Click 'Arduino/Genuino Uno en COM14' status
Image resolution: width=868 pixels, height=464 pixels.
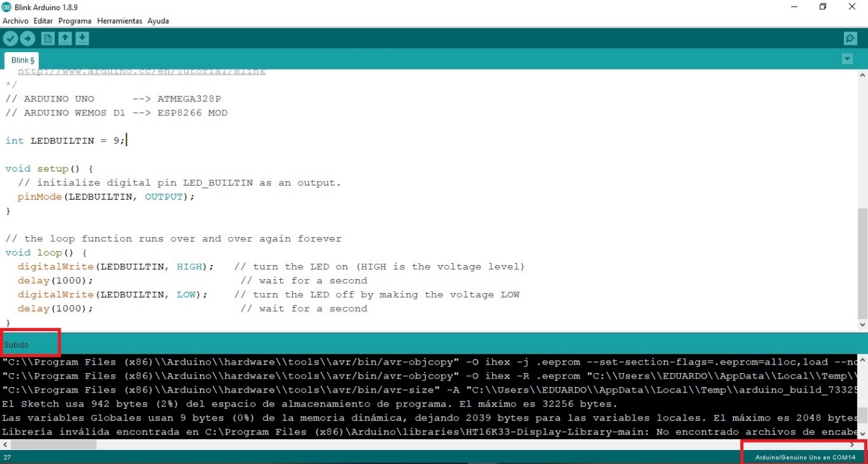pyautogui.click(x=805, y=457)
